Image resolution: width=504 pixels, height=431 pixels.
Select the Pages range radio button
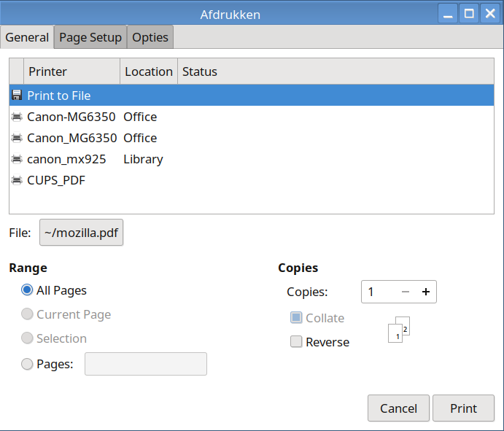pos(27,364)
